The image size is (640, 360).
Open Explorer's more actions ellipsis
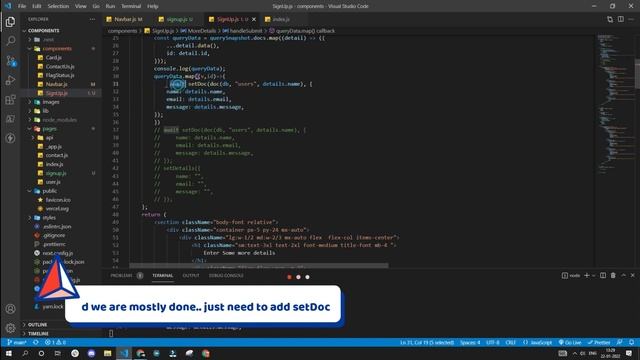tap(92, 19)
